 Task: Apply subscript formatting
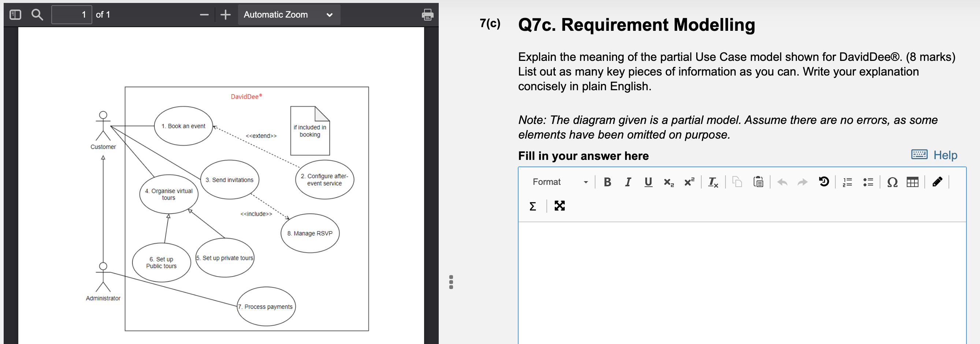click(668, 182)
